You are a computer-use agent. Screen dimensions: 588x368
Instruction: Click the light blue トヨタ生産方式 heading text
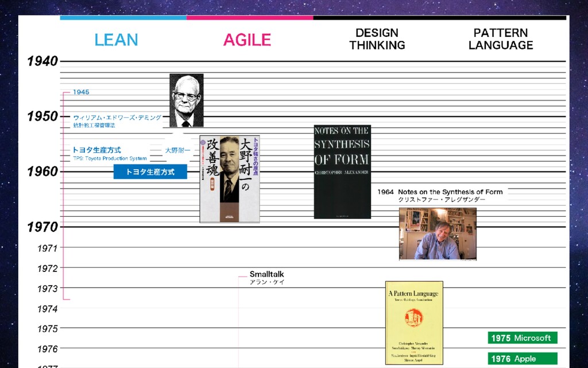96,150
